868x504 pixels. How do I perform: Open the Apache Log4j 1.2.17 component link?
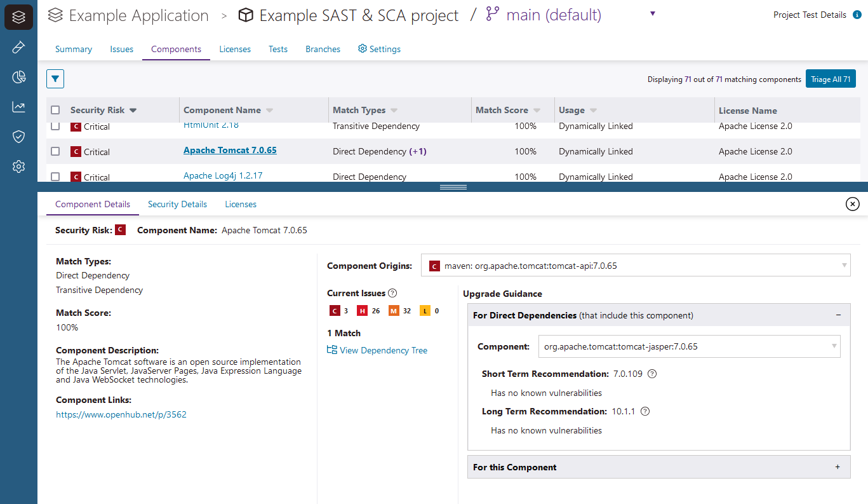tap(223, 175)
